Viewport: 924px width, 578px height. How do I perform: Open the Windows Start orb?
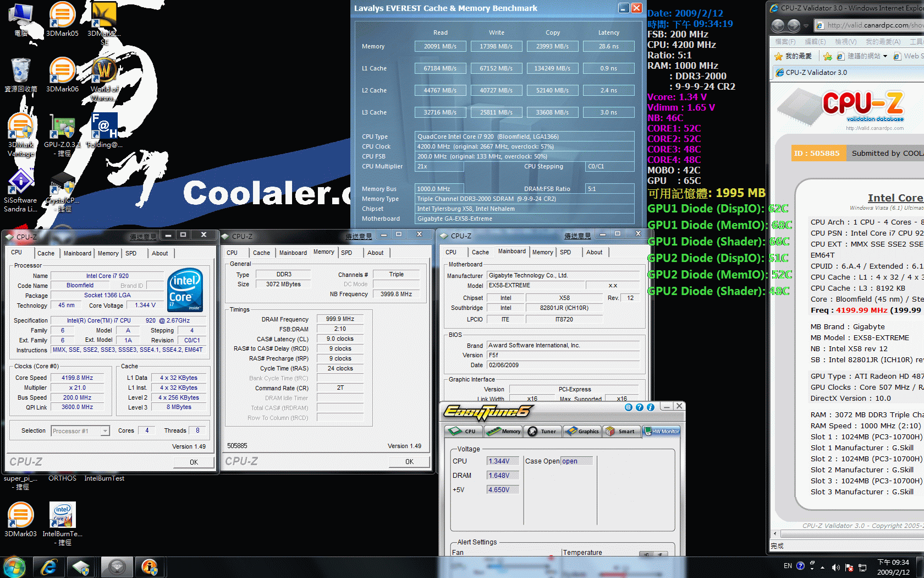coord(14,567)
